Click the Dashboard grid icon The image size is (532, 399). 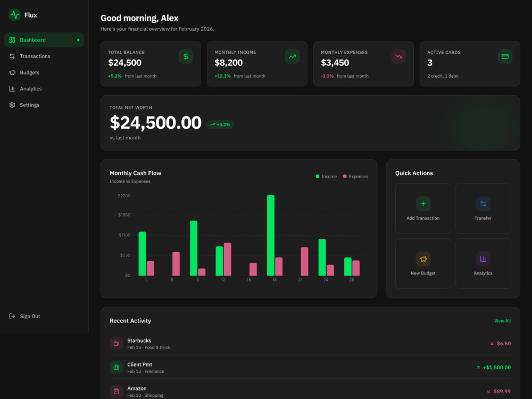(12, 40)
